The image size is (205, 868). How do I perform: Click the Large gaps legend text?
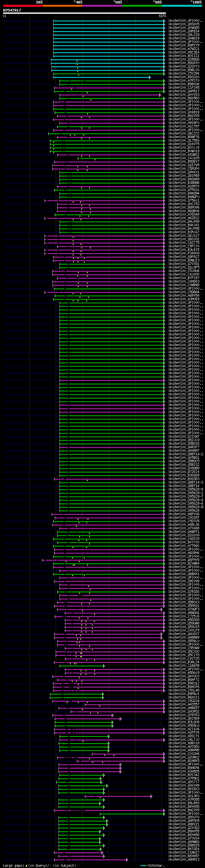click(39, 866)
